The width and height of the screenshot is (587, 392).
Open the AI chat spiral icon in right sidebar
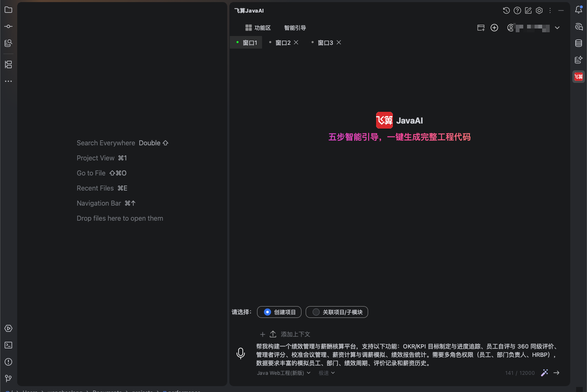(579, 27)
